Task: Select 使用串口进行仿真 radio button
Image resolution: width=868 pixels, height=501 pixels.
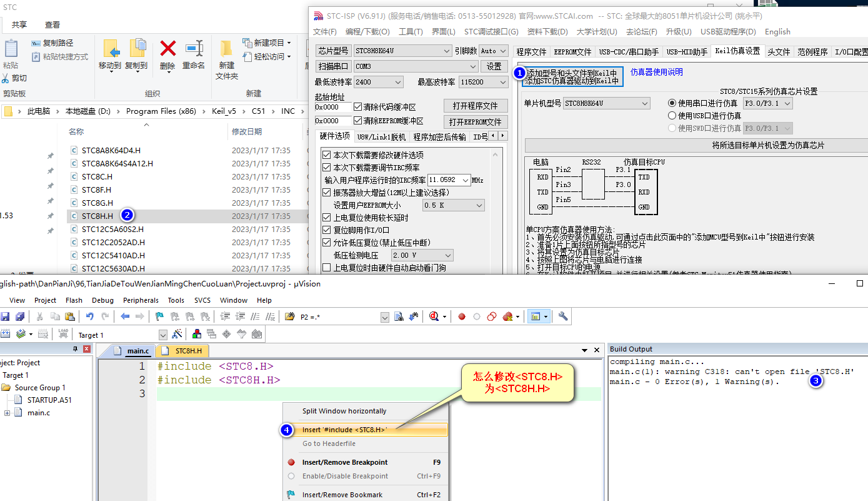Action: (x=672, y=103)
